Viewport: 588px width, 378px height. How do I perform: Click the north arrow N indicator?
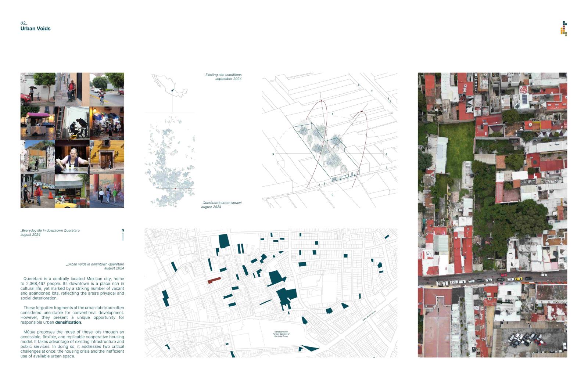(123, 234)
